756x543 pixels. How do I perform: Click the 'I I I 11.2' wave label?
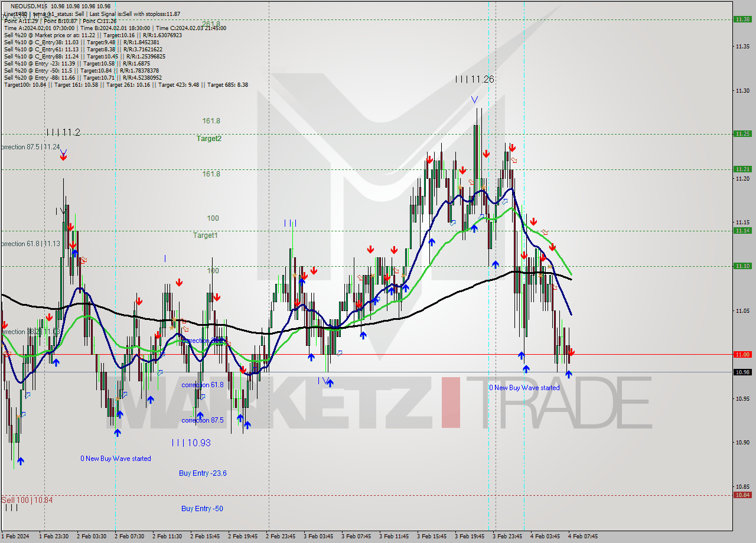(x=63, y=132)
